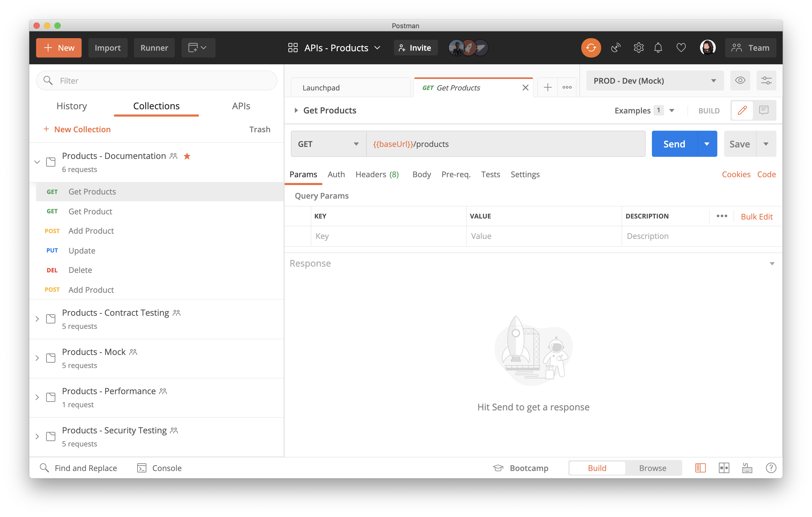Open settings gear icon
The height and width of the screenshot is (517, 812).
(638, 48)
